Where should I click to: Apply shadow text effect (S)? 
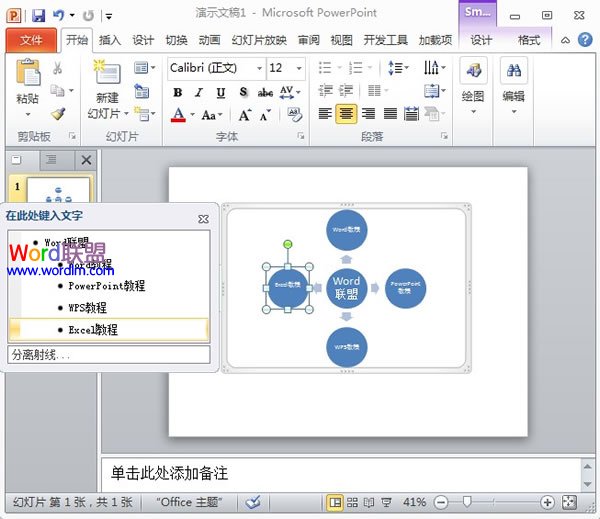click(x=243, y=92)
